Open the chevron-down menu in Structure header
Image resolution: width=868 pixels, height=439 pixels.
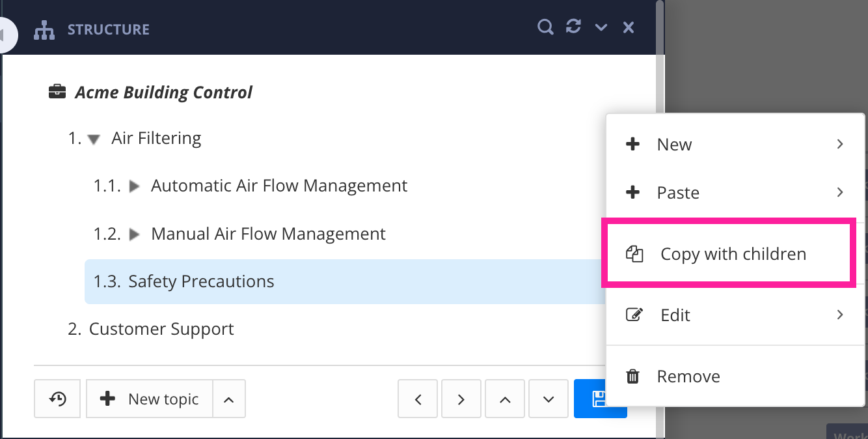[601, 27]
